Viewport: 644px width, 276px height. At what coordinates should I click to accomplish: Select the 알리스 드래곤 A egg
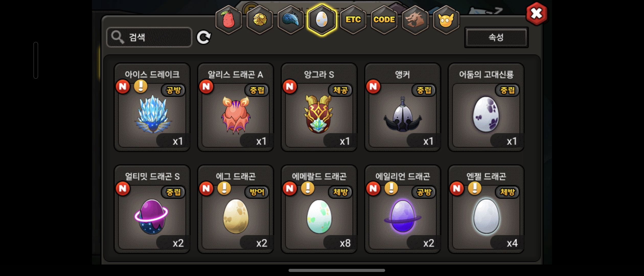pos(236,107)
